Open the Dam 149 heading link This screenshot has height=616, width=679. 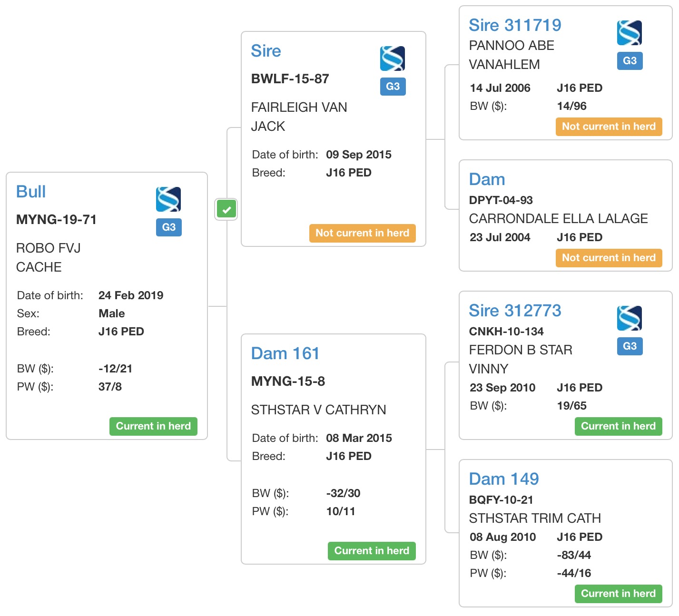click(x=503, y=479)
